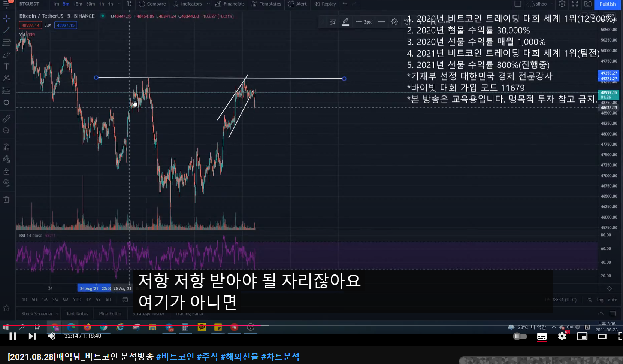Open the Financials menu

[x=230, y=4]
